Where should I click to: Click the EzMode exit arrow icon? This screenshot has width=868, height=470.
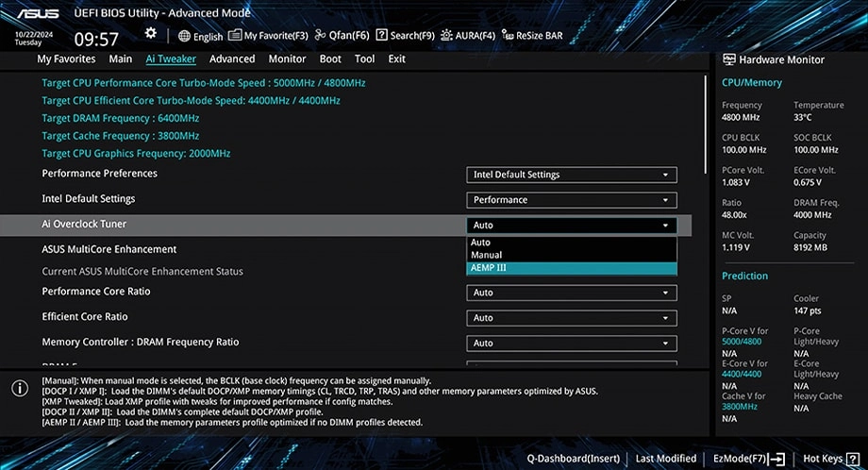click(x=776, y=459)
